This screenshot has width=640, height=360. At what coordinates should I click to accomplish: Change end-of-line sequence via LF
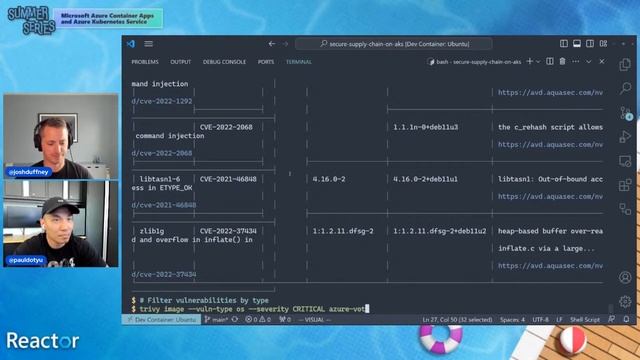559,320
